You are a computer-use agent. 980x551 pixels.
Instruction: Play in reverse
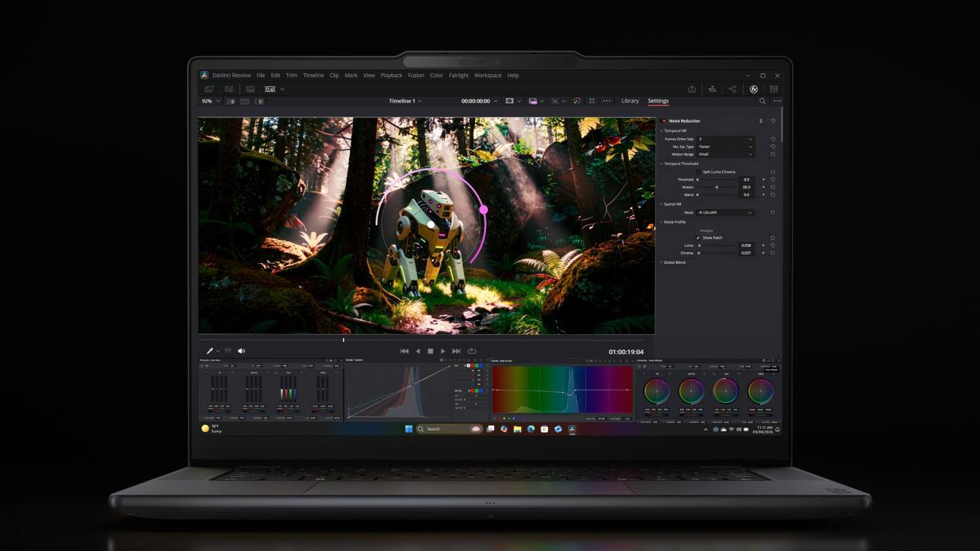pos(418,351)
